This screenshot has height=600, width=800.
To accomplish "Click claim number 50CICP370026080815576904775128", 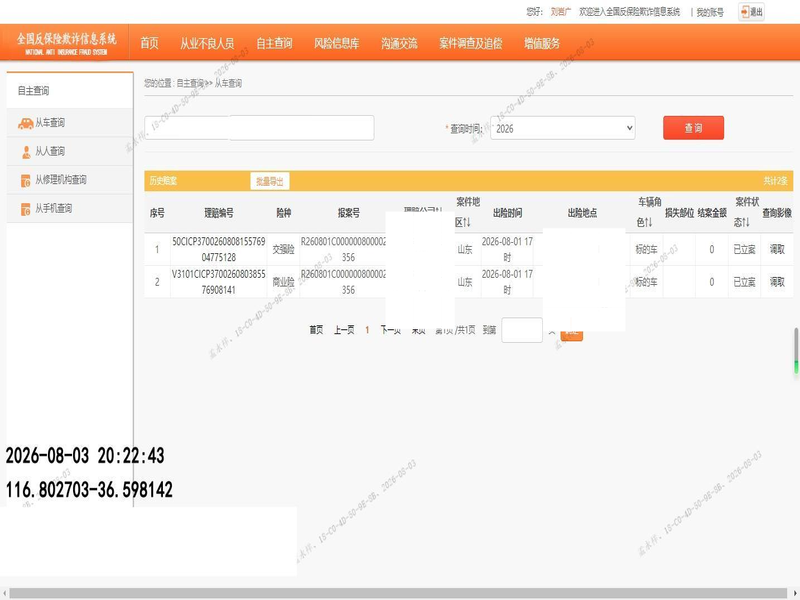I will (218, 249).
